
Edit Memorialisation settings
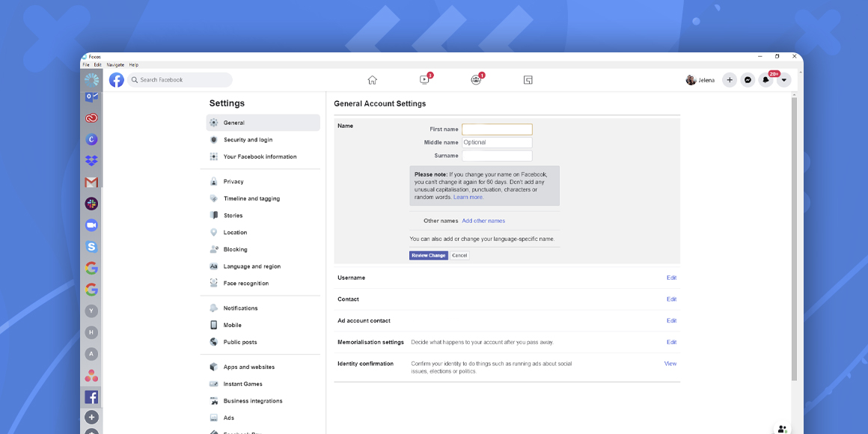[671, 342]
